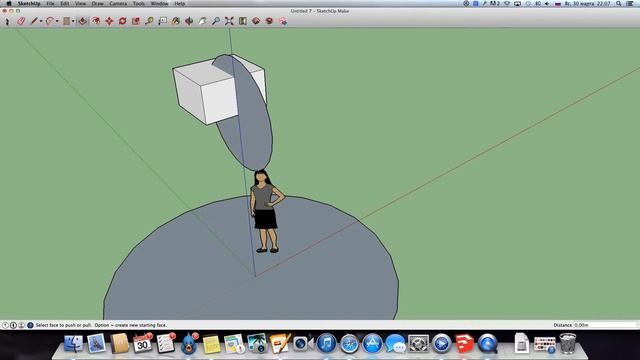The height and width of the screenshot is (360, 640).
Task: Open the Tools menu
Action: click(x=139, y=4)
